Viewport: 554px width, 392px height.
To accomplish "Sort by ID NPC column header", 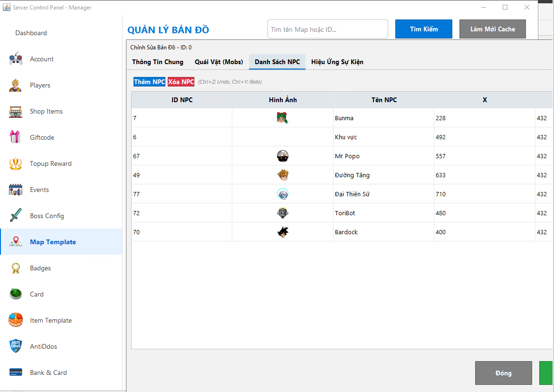I will (182, 100).
